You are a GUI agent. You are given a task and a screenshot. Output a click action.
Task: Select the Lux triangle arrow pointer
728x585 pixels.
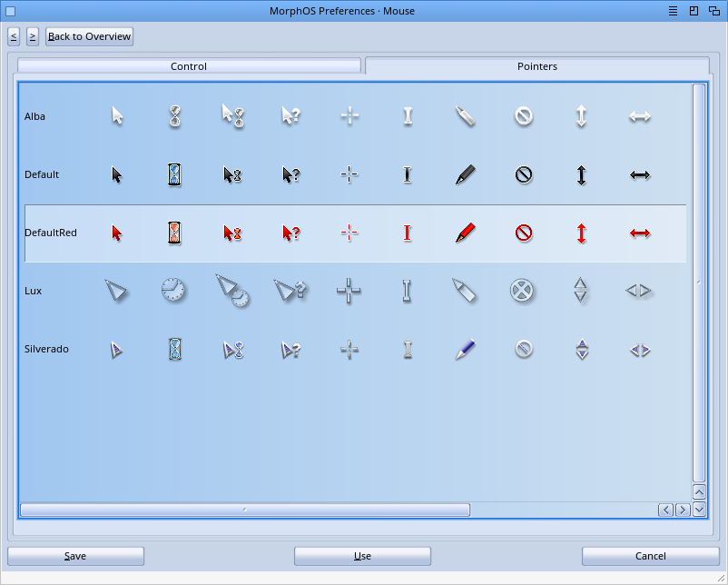pyautogui.click(x=115, y=291)
